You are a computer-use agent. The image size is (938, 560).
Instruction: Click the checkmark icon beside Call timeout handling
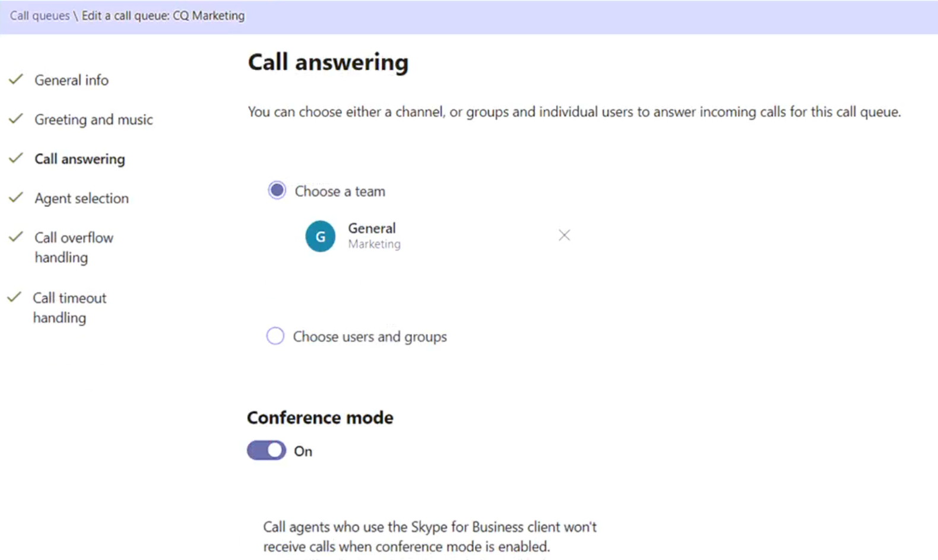pyautogui.click(x=15, y=297)
